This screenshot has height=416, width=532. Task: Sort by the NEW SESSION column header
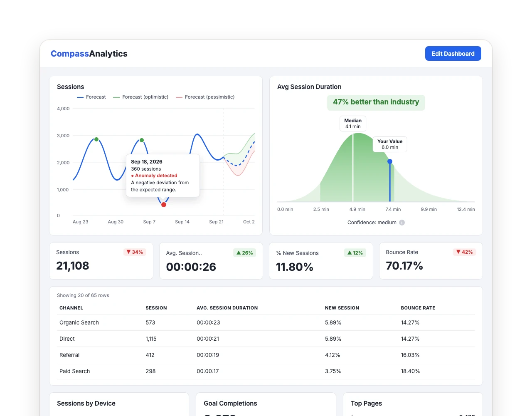(342, 308)
